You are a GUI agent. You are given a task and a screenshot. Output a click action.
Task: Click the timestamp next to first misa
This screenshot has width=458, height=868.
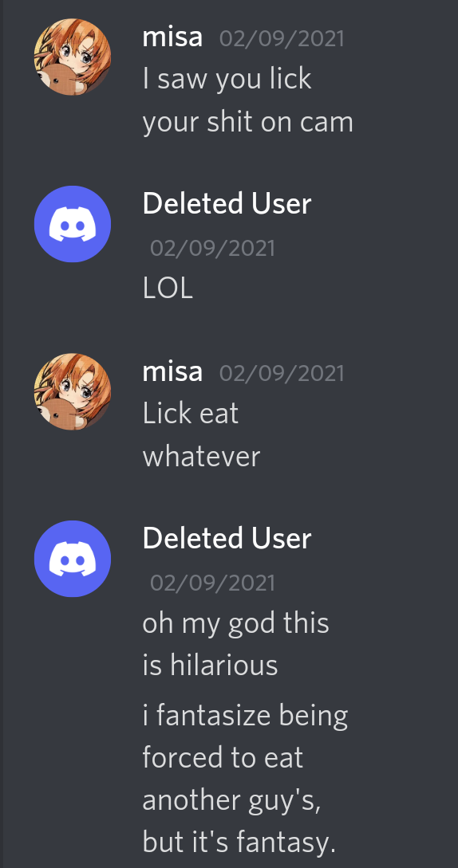coord(282,39)
